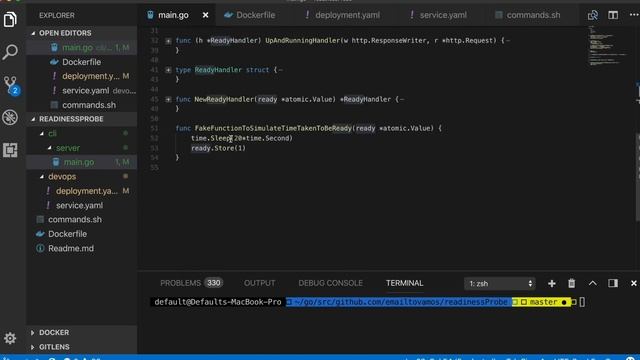Move the panel position icon
Viewport: 640px width, 360px height.
click(x=613, y=283)
